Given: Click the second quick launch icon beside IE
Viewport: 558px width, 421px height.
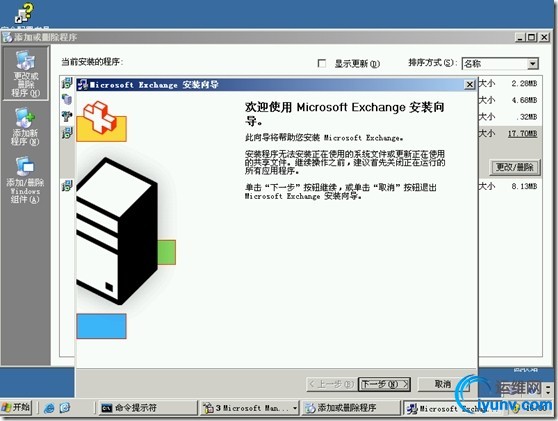Looking at the screenshot, I should point(65,408).
